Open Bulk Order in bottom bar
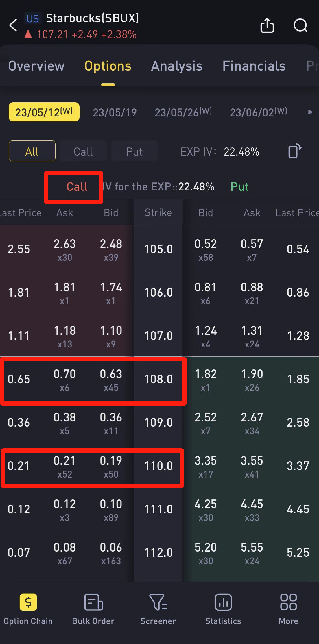 93,603
